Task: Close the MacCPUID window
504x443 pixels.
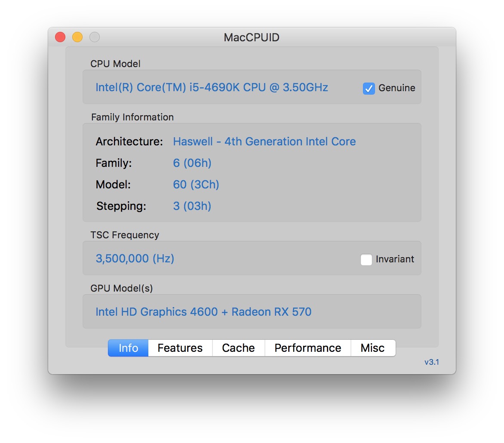Action: (60, 37)
